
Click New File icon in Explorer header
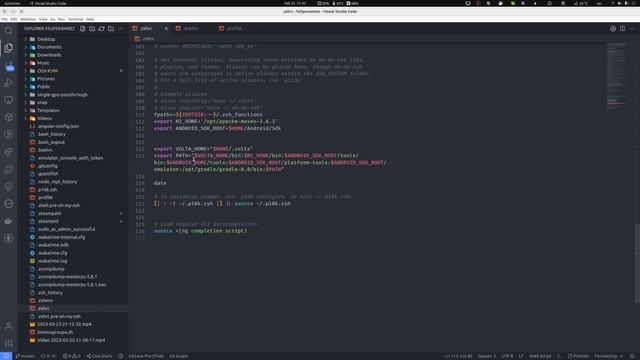coord(83,29)
